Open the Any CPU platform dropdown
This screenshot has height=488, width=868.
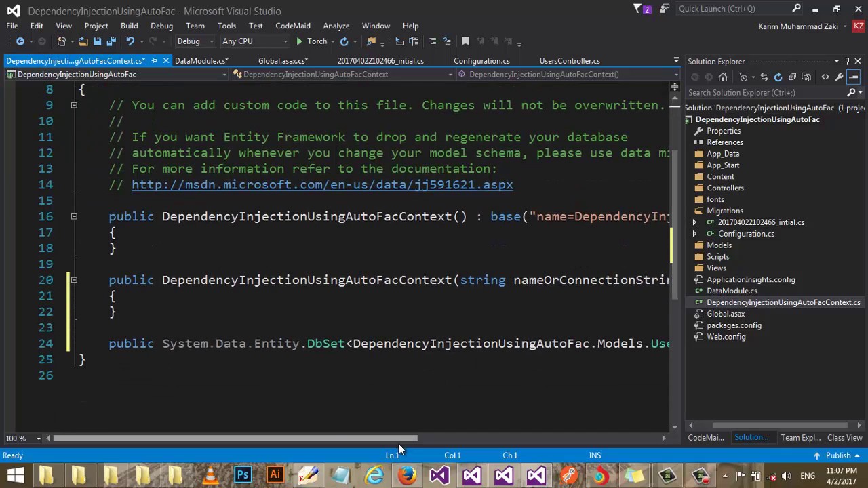tap(255, 41)
